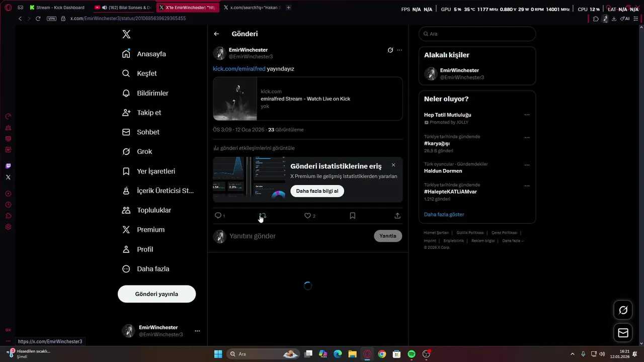
Task: Open Premium in sidebar
Action: click(x=144, y=229)
